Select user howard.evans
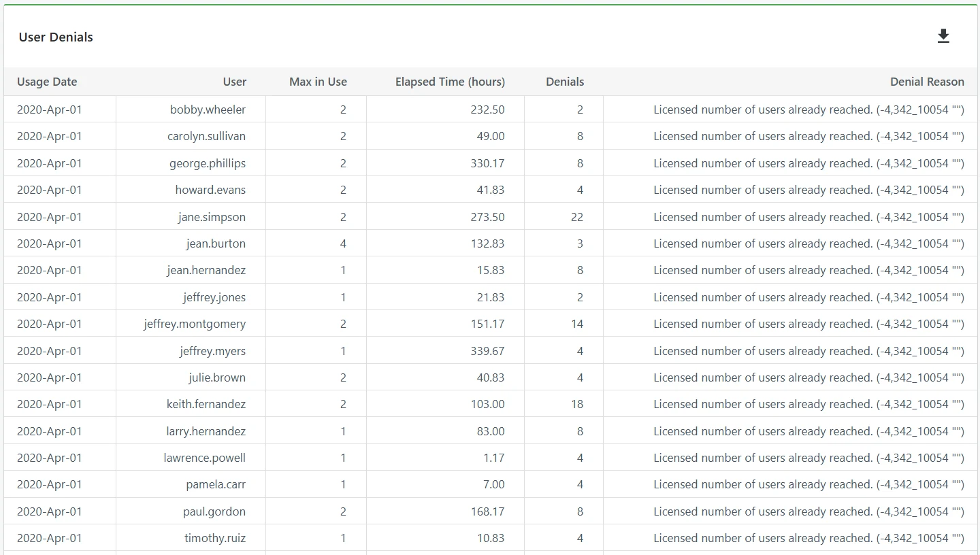Image resolution: width=980 pixels, height=555 pixels. tap(210, 190)
